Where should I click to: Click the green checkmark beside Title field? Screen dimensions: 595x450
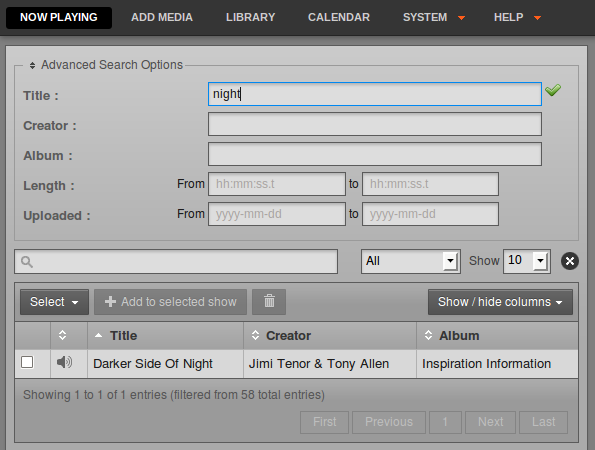pos(553,90)
